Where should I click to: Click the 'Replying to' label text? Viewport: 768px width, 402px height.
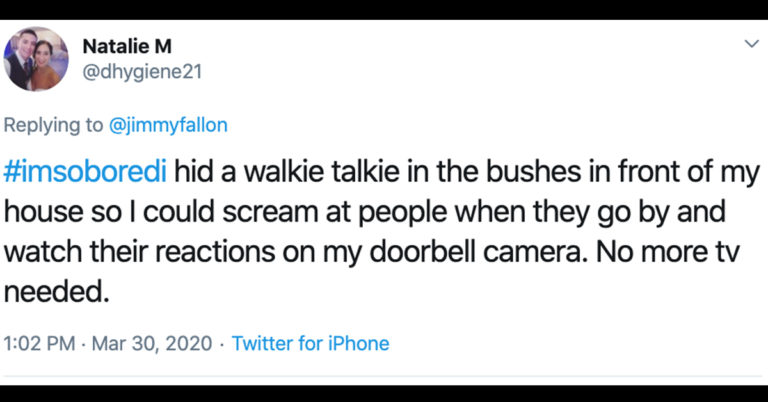click(x=55, y=125)
